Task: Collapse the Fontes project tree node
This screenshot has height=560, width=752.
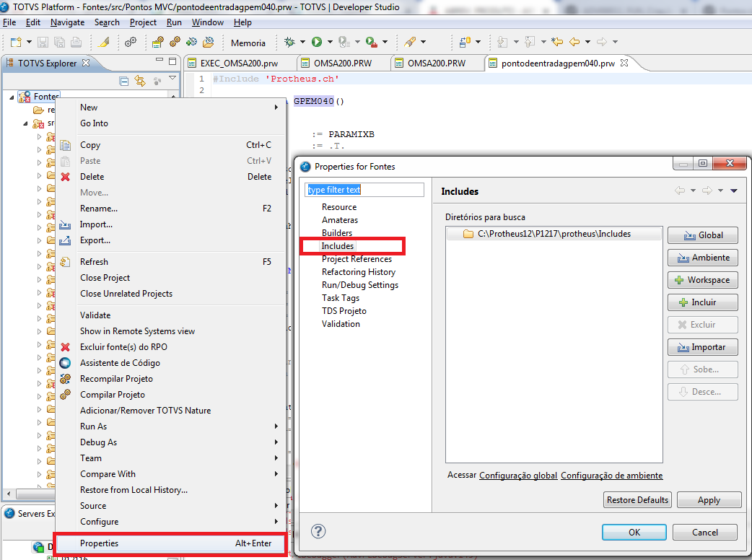Action: pyautogui.click(x=12, y=97)
